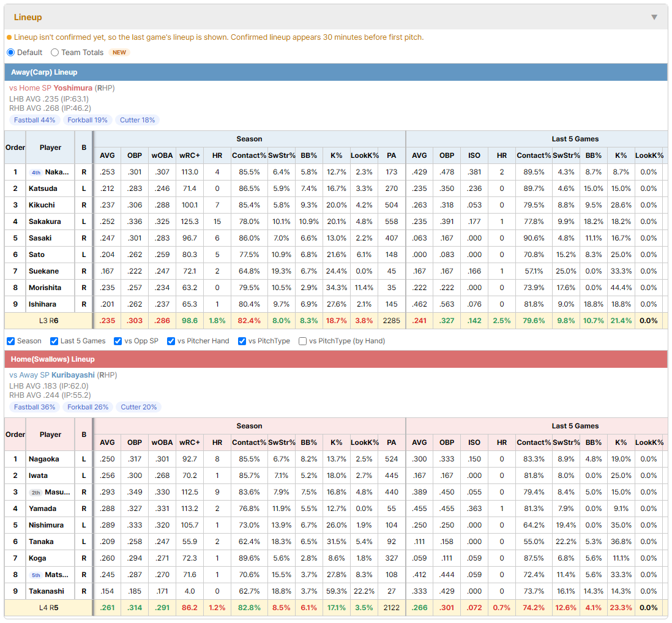Toggle the vs Opp SP checkbox
Image resolution: width=672 pixels, height=623 pixels.
[118, 341]
